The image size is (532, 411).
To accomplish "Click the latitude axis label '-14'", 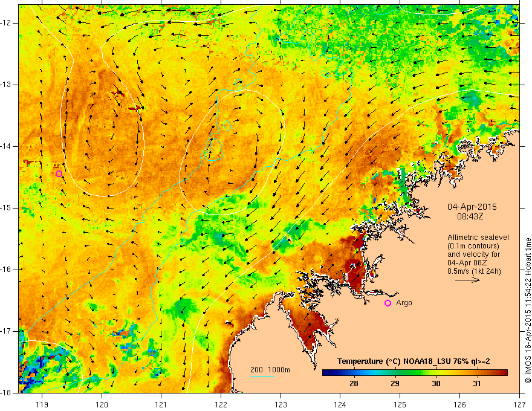I will [x=6, y=146].
